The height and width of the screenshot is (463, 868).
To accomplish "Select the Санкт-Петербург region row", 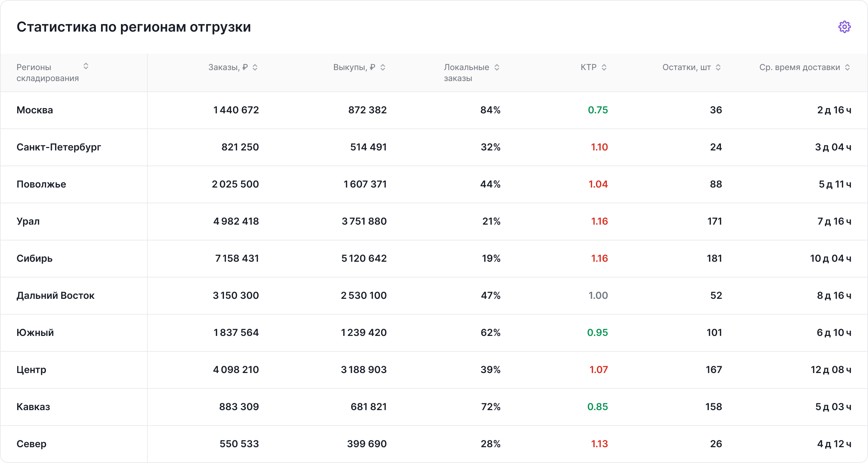I will click(x=434, y=147).
